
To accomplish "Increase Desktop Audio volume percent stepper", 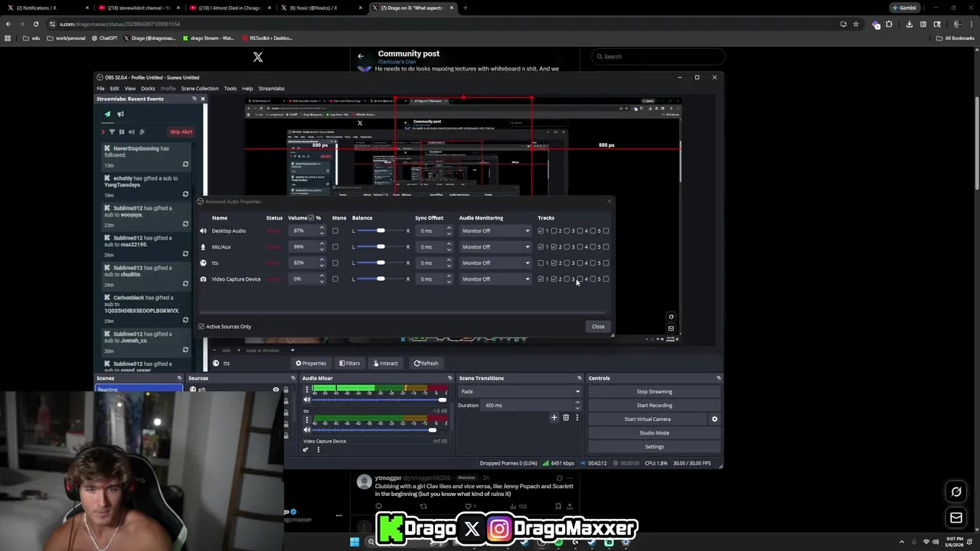I will [x=322, y=228].
